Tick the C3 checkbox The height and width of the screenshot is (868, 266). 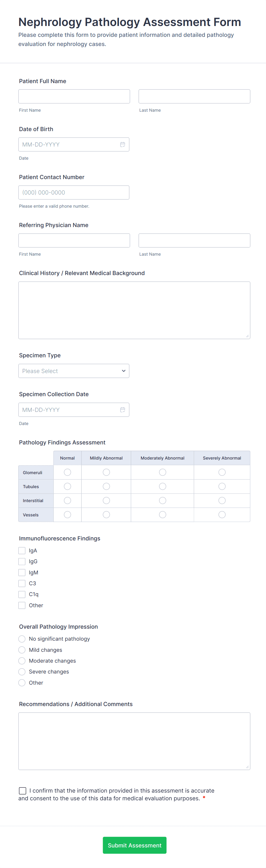click(x=22, y=583)
